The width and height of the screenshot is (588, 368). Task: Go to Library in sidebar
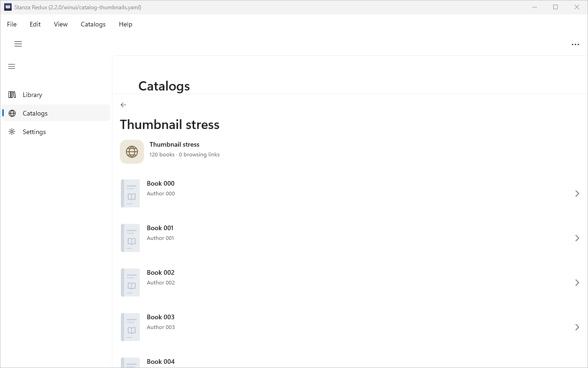(56, 95)
